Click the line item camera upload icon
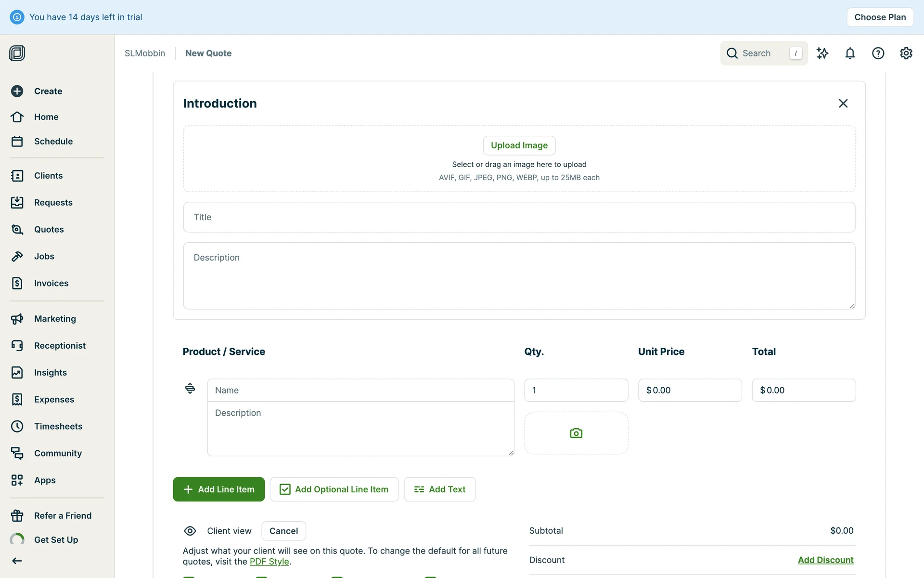This screenshot has width=924, height=578. 576,433
